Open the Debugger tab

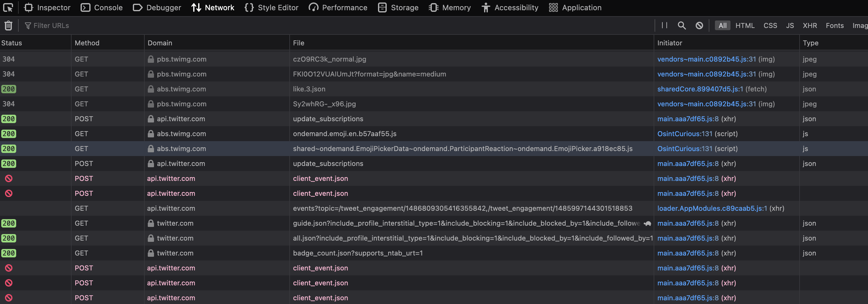[157, 7]
